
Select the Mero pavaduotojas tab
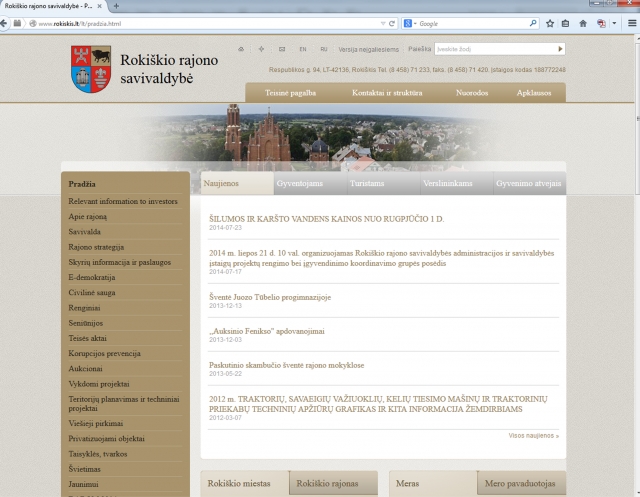point(520,484)
